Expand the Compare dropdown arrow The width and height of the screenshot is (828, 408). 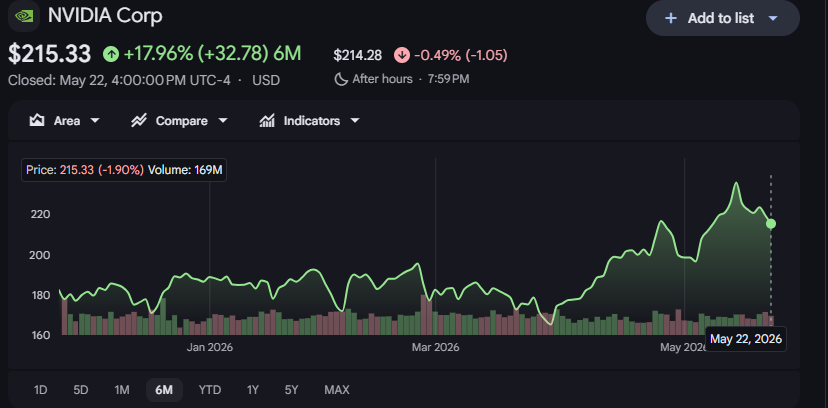[223, 121]
